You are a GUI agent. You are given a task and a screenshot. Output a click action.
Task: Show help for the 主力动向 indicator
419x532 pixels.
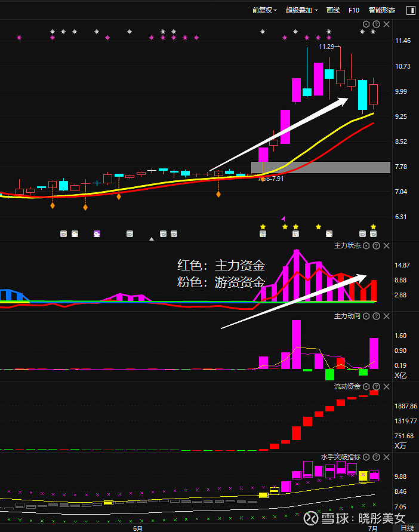click(376, 316)
